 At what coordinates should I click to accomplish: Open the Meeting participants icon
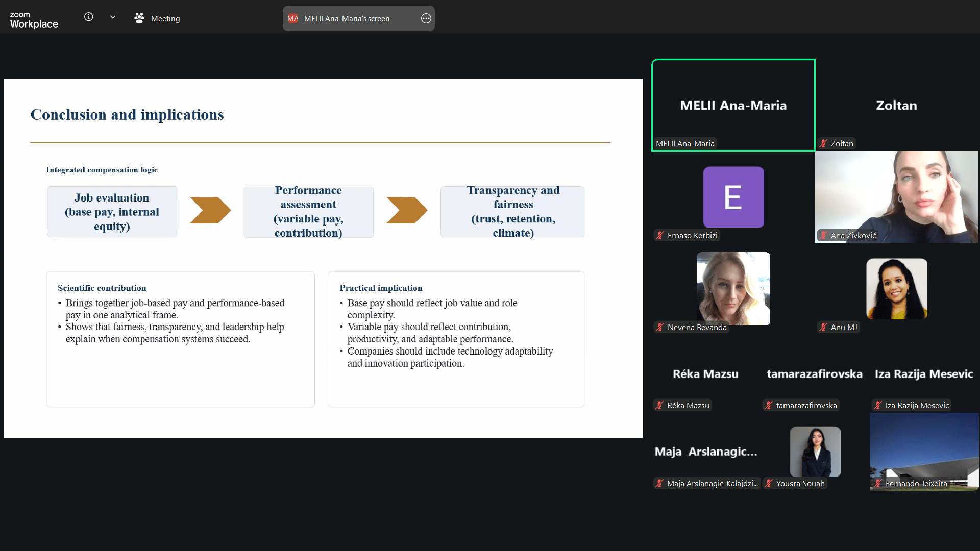(139, 18)
